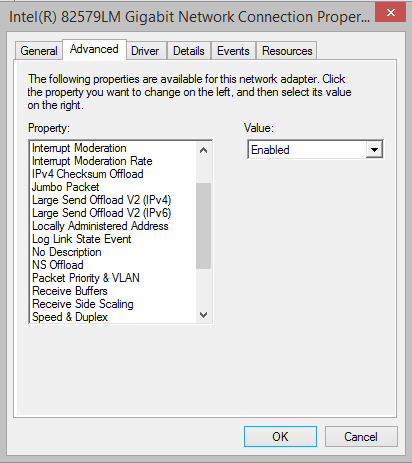Screen dimensions: 412x463
Task: Choose IPv4 Checksum Offload in list
Action: tap(88, 174)
